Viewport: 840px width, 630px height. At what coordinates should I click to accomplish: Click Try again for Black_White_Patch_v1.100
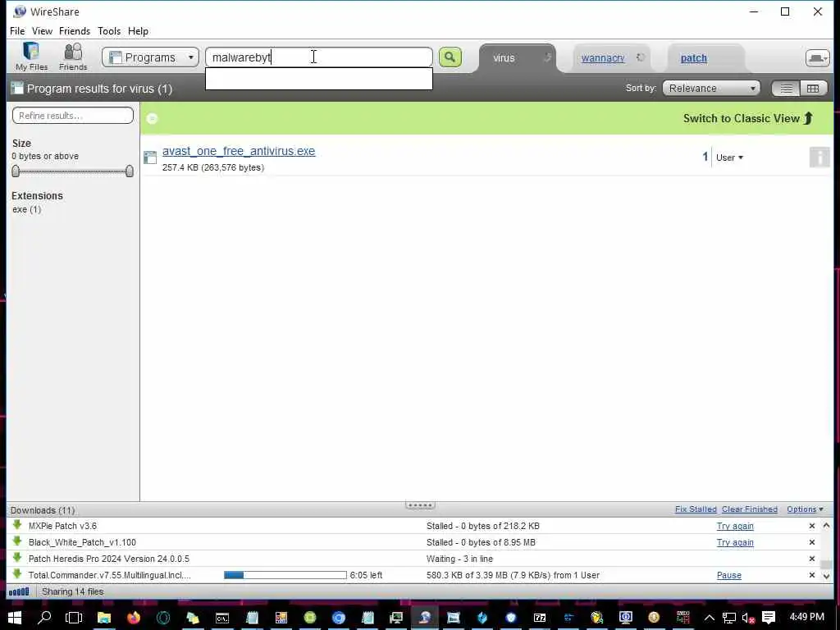pos(735,542)
